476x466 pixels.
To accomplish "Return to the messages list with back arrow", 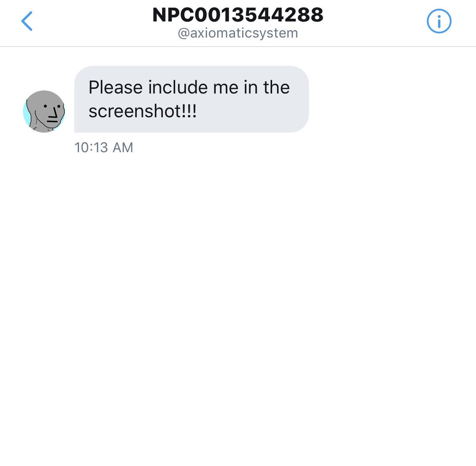I will coord(27,21).
